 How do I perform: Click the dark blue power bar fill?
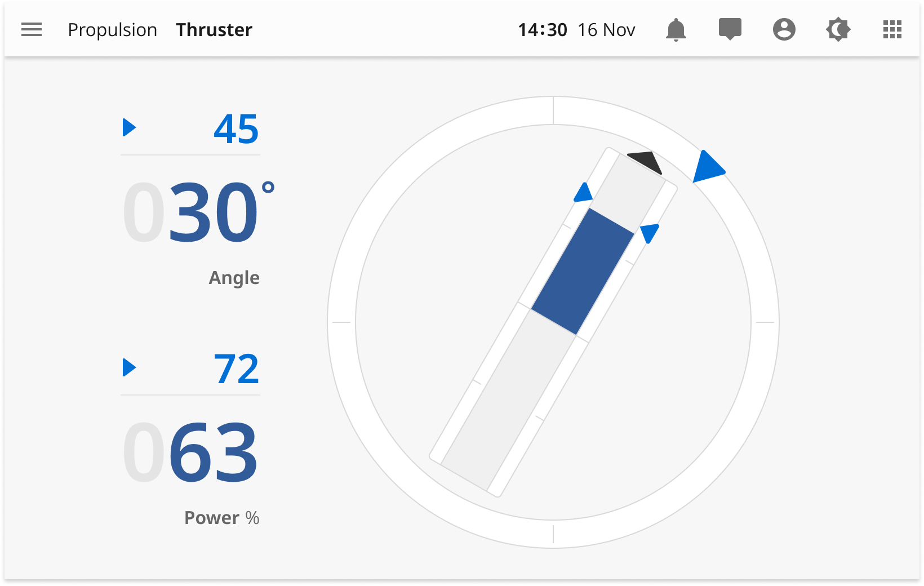(583, 272)
